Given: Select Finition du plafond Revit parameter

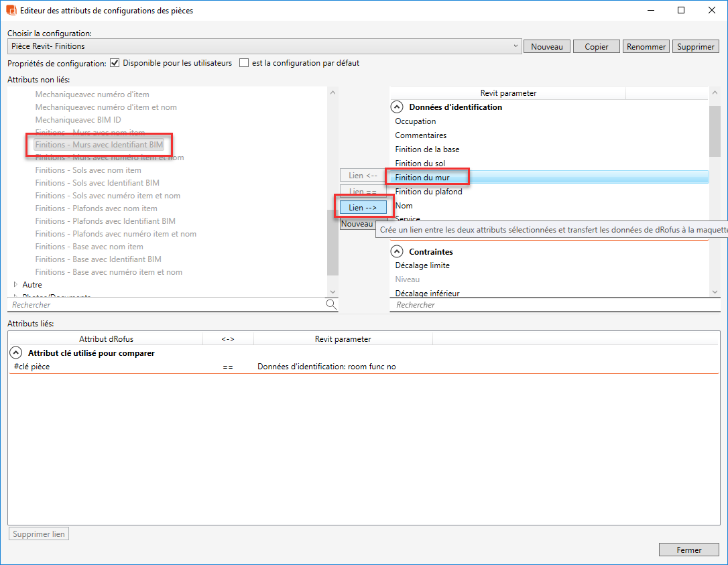Looking at the screenshot, I should point(428,192).
